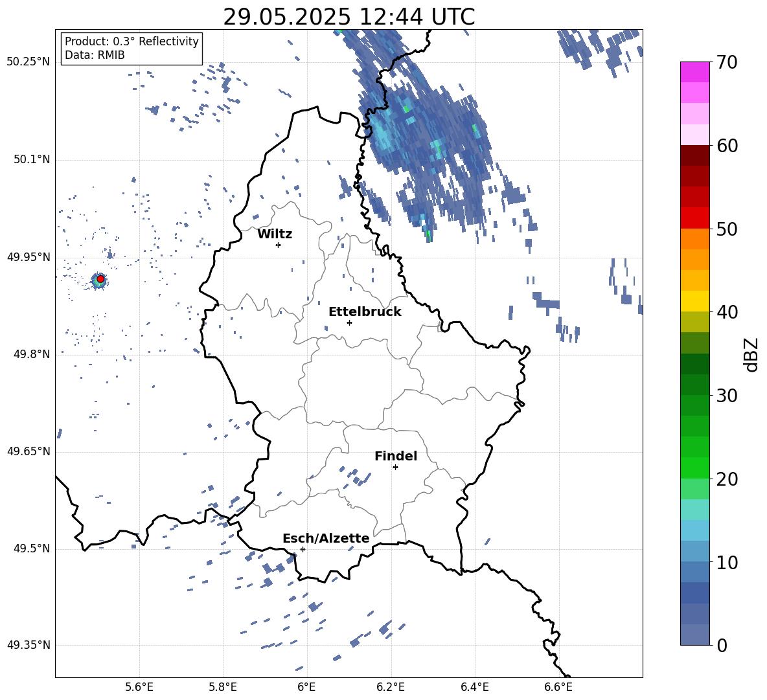Click the colorbar tick label 60
This screenshot has height=700, width=767.
coord(727,146)
